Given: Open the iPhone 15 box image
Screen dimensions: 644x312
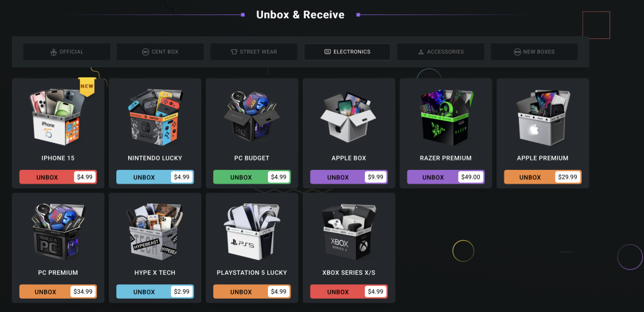Looking at the screenshot, I should coord(57,116).
